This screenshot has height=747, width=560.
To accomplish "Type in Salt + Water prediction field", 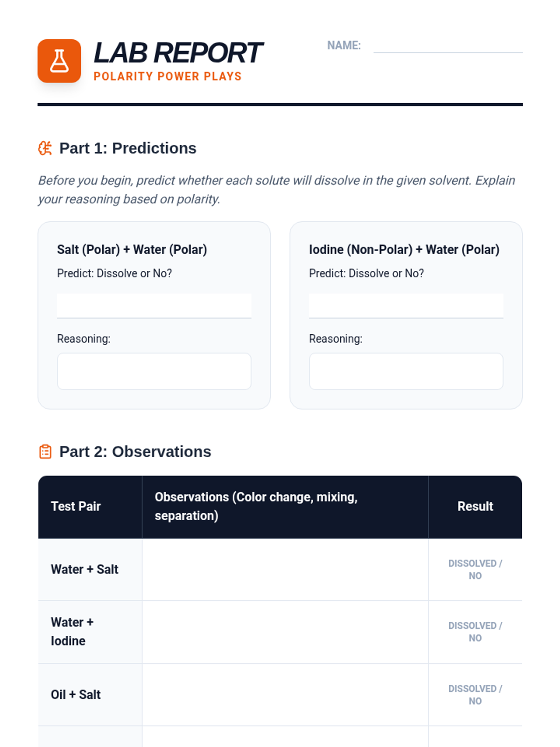I will pos(154,306).
